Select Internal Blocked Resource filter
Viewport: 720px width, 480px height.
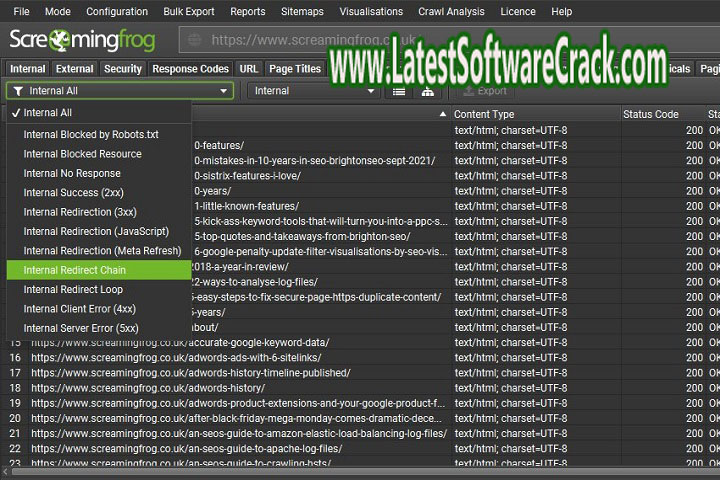99,154
